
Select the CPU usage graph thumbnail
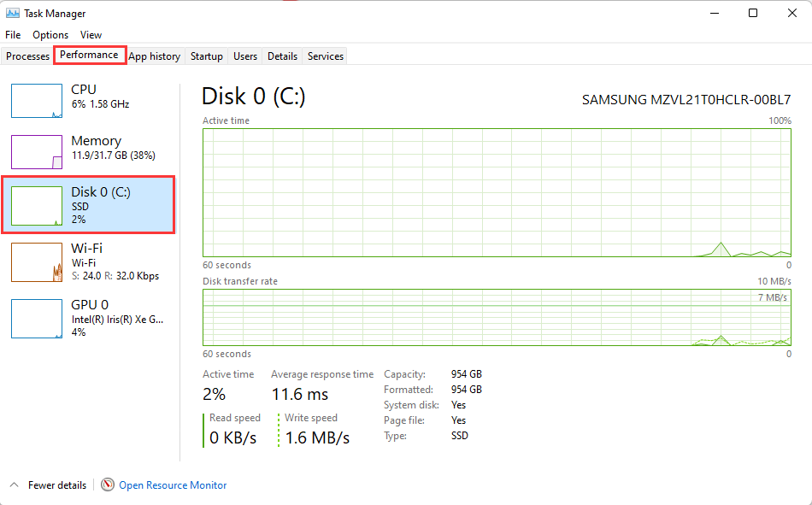coord(37,101)
